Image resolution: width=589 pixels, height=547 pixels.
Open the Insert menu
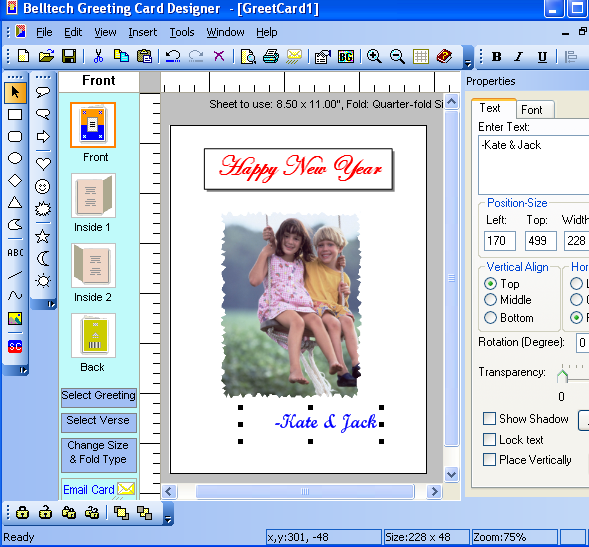(x=142, y=32)
